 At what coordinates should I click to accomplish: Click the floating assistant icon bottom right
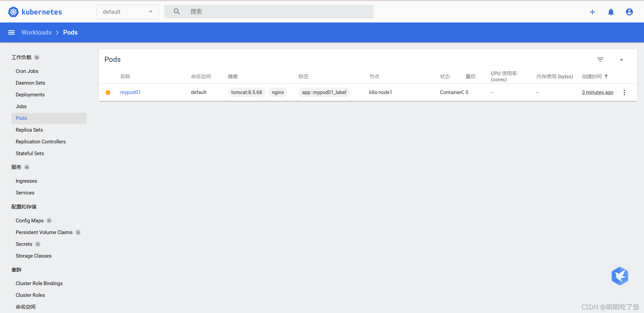[x=620, y=276]
